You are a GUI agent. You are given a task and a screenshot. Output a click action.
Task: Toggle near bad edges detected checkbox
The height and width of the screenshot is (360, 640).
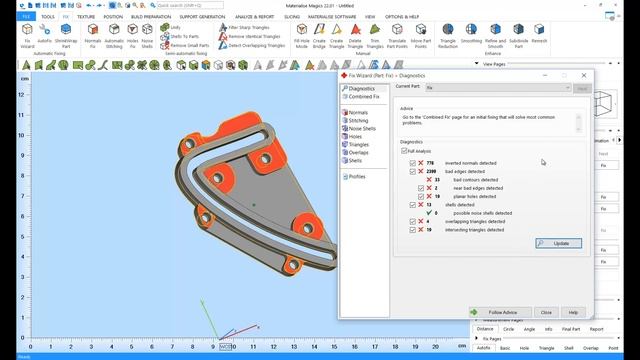[x=421, y=188]
